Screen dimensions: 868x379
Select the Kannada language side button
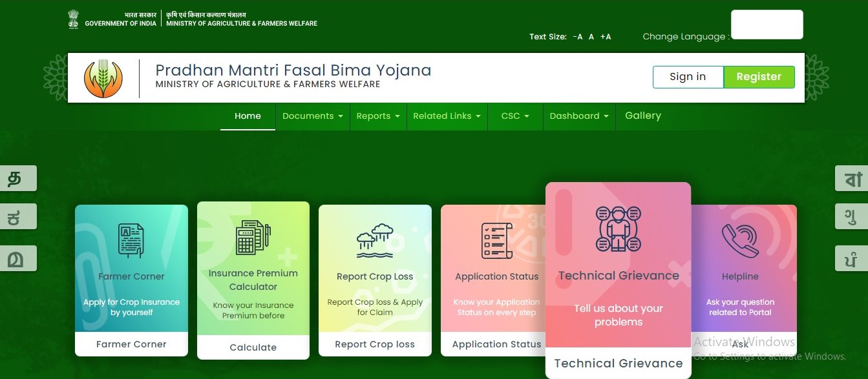point(17,217)
